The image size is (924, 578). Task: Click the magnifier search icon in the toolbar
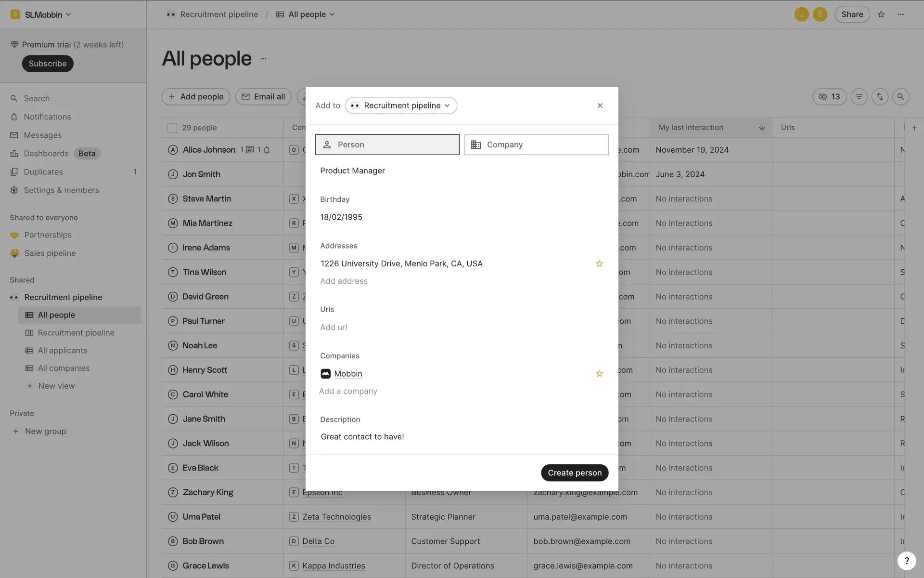pos(900,97)
